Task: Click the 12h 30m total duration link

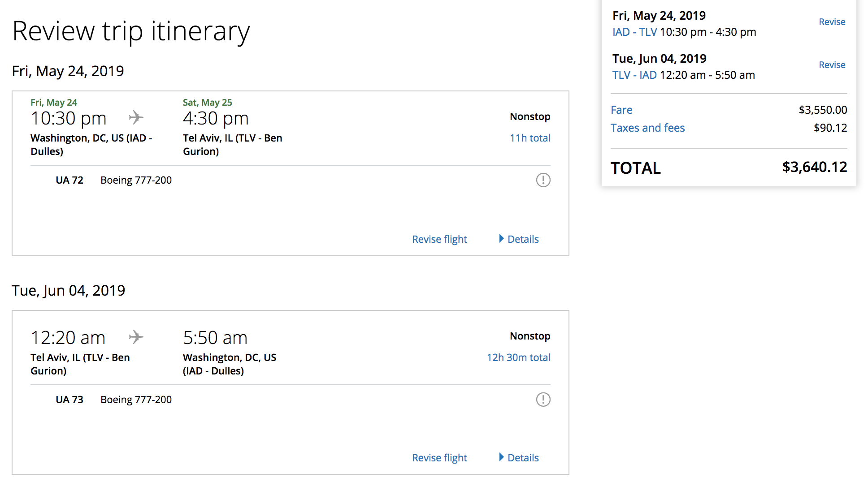Action: (x=518, y=357)
